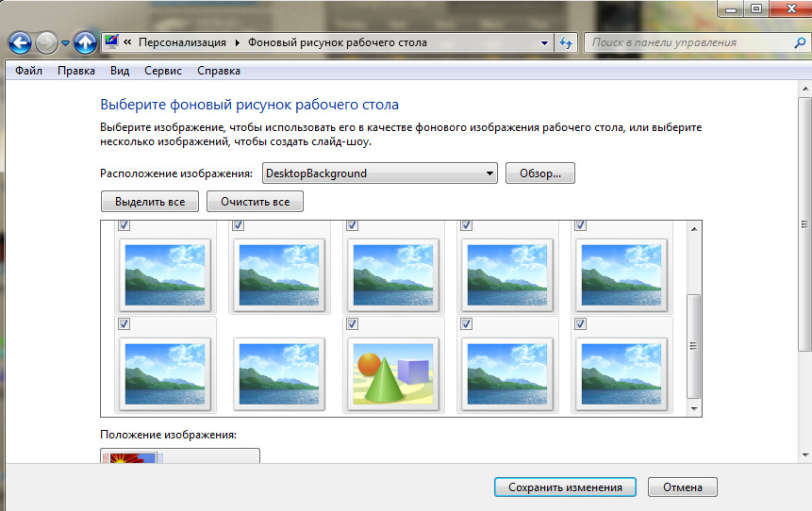Click the Back navigation arrow button
812x511 pixels.
(20, 42)
